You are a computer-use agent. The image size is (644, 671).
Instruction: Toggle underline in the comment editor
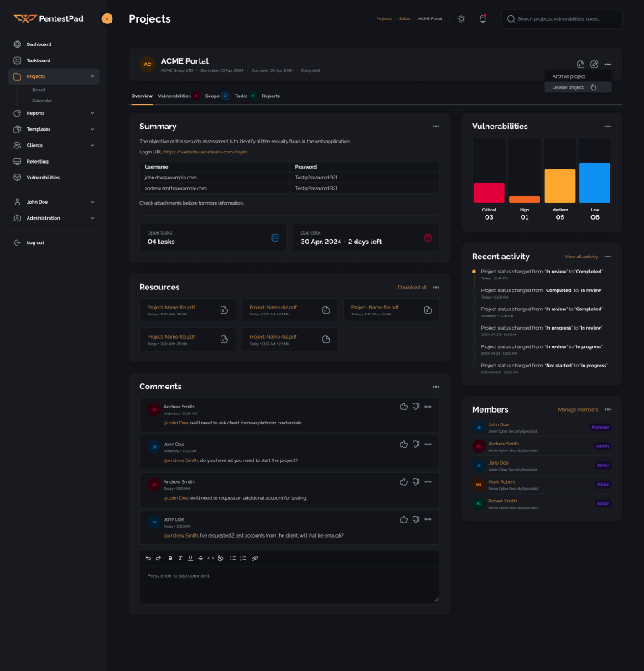[x=190, y=559]
